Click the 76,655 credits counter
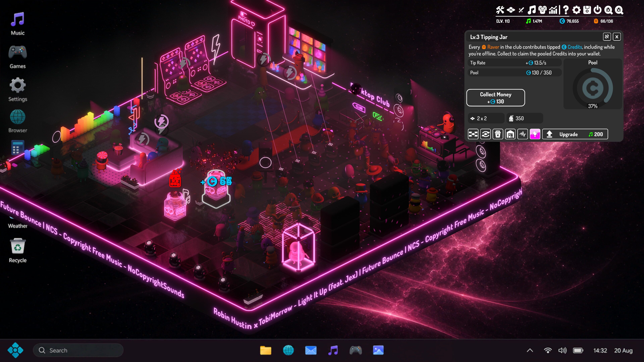644x362 pixels. (569, 21)
